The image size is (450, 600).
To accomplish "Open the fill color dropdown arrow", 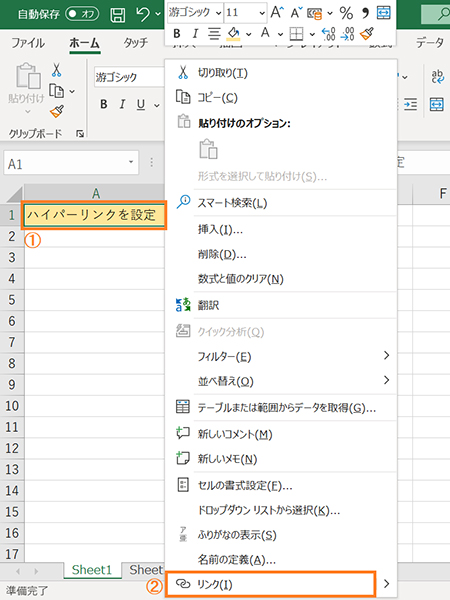I will tap(249, 34).
